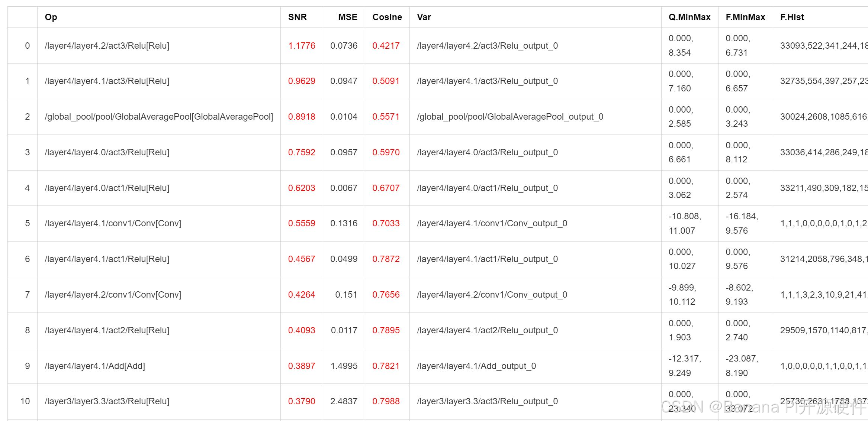
Task: Click the Cosine column header
Action: 387,17
